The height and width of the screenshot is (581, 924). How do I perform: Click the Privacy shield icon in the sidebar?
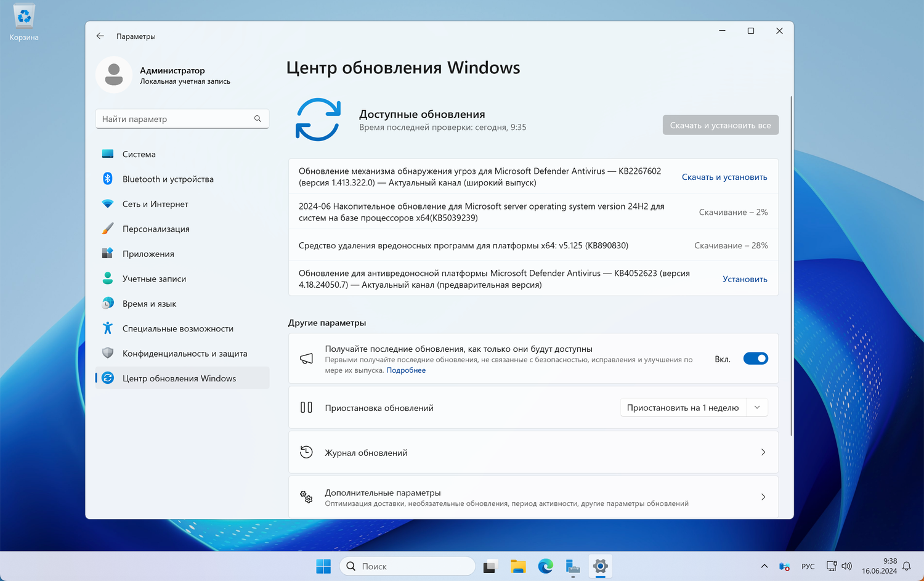coord(108,353)
